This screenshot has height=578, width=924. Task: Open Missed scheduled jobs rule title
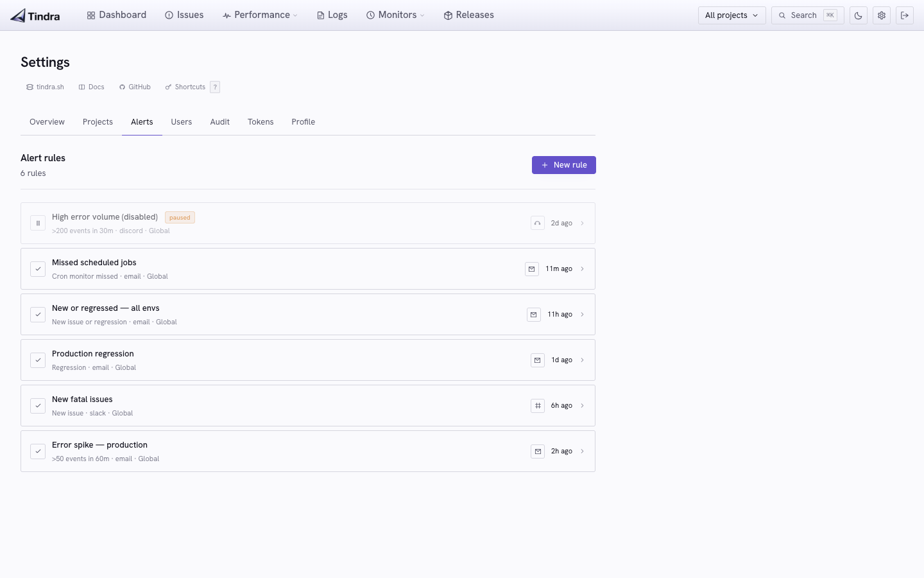(x=94, y=263)
